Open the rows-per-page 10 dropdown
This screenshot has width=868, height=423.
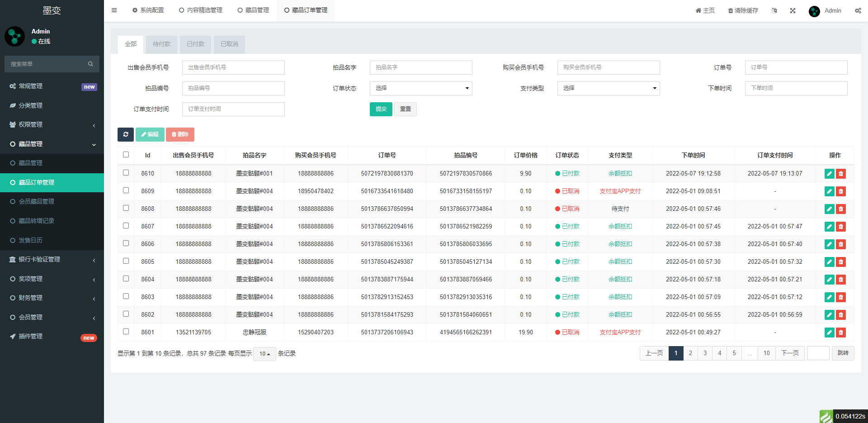[264, 354]
